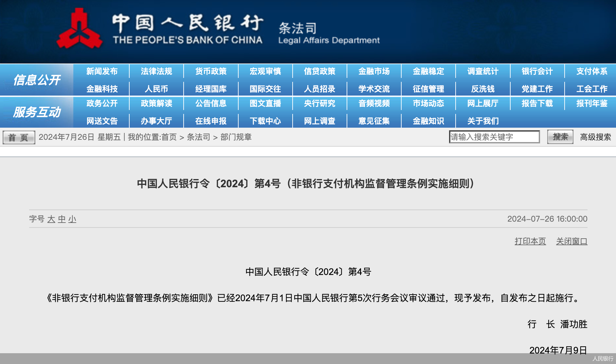Open 政务公开 under 服务互动
The height and width of the screenshot is (364, 616).
(102, 103)
